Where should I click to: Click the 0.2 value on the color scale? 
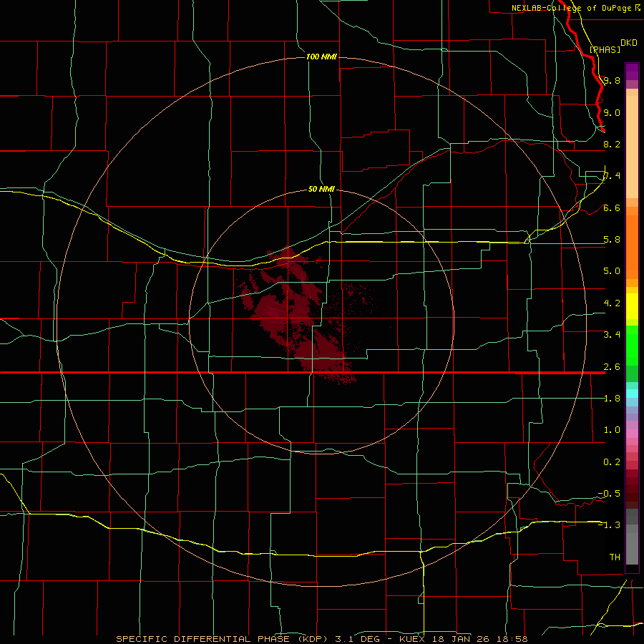[612, 462]
